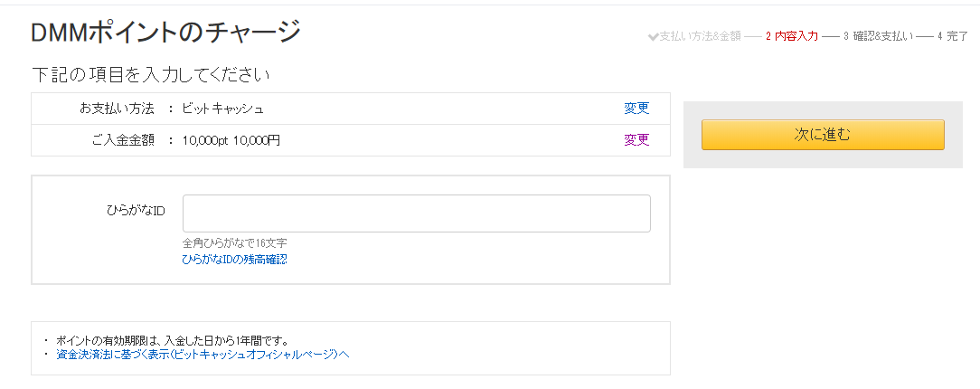Click the checkmark icon at step one
980x389 pixels.
pyautogui.click(x=654, y=36)
